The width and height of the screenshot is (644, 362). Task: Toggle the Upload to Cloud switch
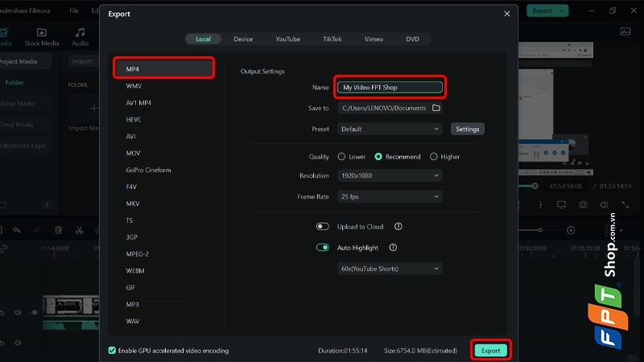point(323,227)
